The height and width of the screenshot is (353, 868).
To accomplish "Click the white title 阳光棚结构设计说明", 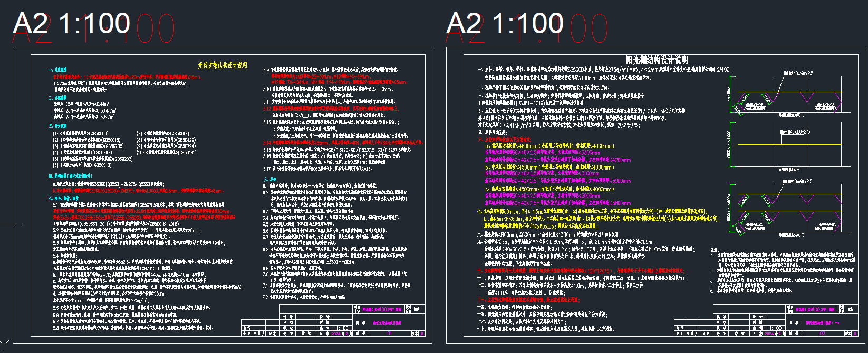I will click(657, 60).
